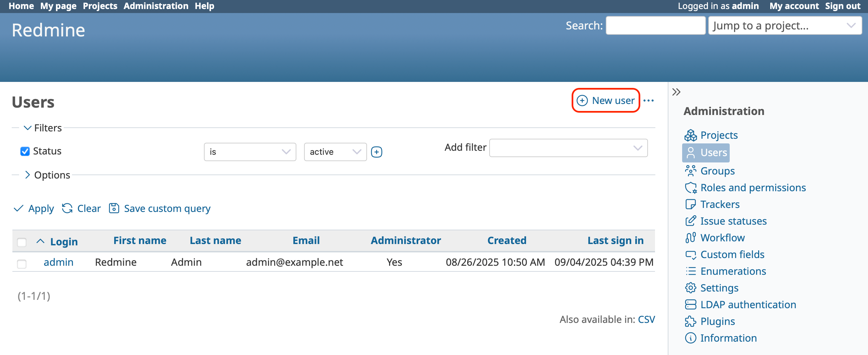Open the Add filter dropdown

coord(568,148)
